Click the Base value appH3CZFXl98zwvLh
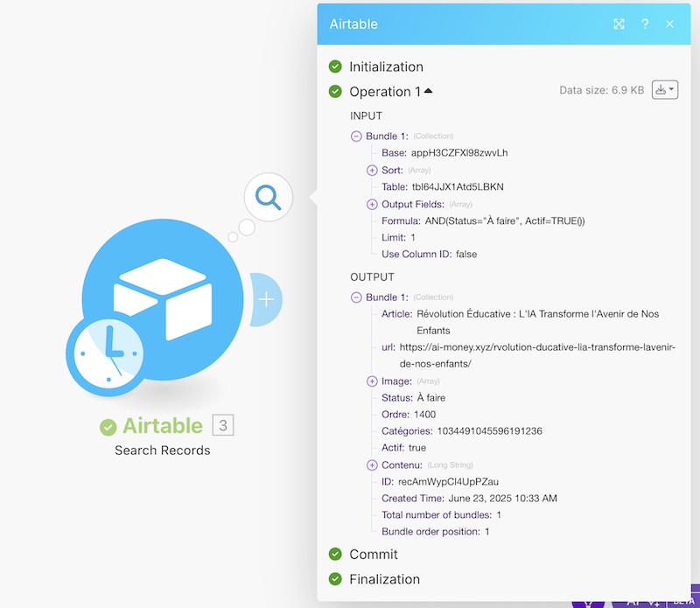Screen dimensions: 700x608 click(x=459, y=153)
